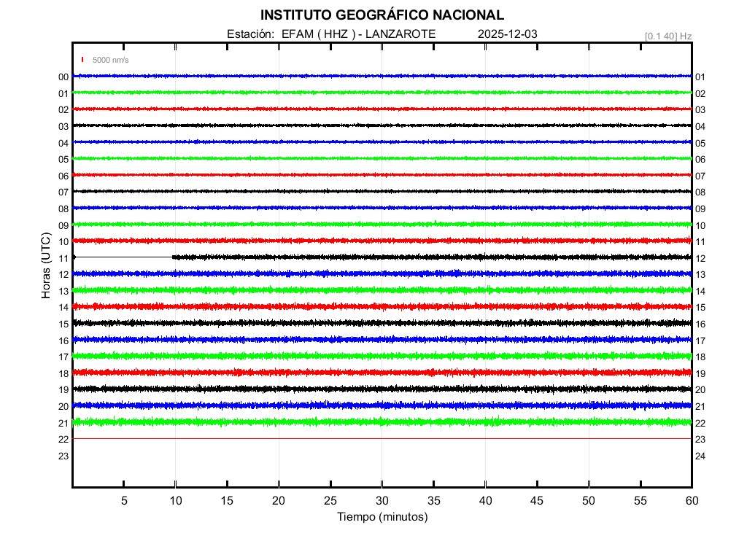The width and height of the screenshot is (747, 560).
Task: Click the 60-minute tick label on time axis
Action: tap(691, 501)
